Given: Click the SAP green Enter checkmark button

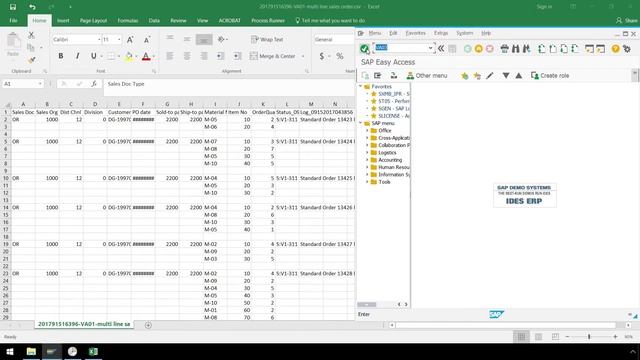Looking at the screenshot, I should click(x=364, y=49).
